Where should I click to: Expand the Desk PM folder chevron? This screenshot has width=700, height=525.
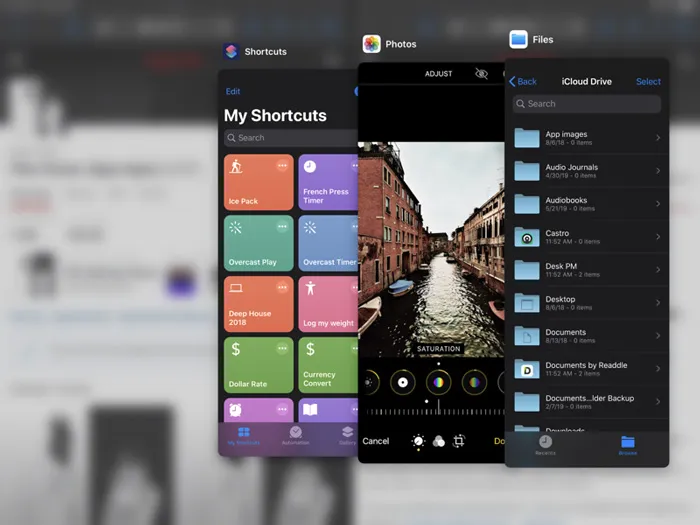pos(657,270)
